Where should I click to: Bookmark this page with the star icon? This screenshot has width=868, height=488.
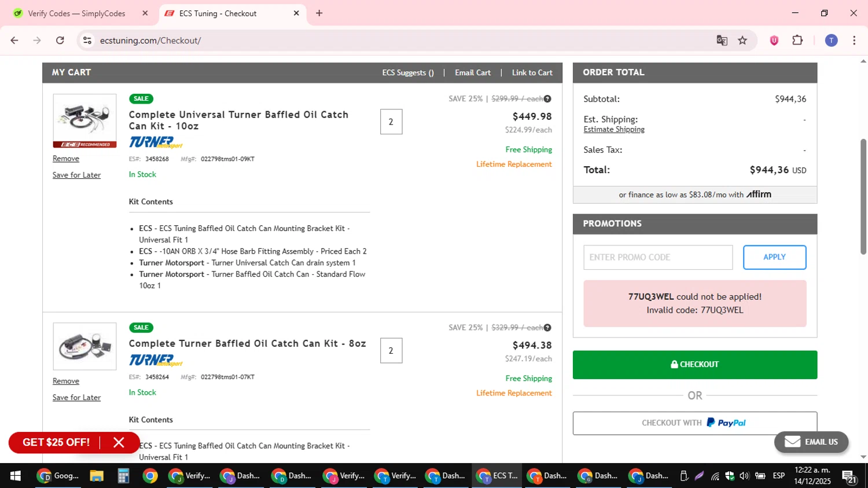tap(742, 41)
